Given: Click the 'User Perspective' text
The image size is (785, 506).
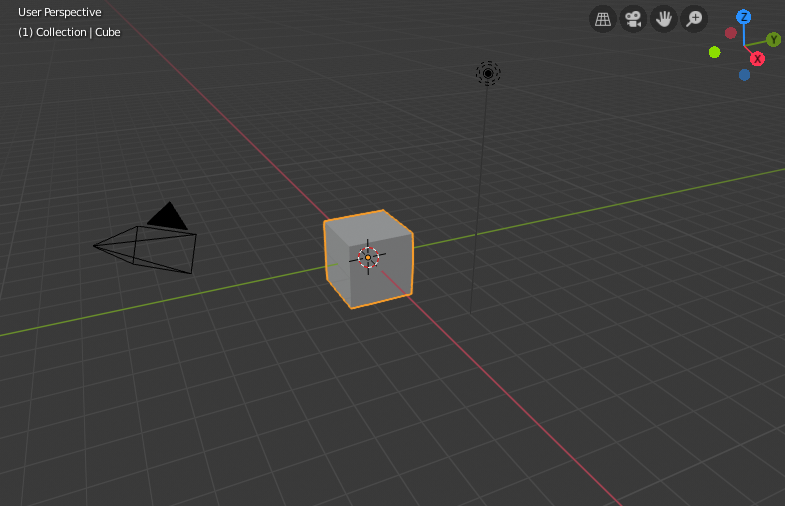Looking at the screenshot, I should 60,12.
